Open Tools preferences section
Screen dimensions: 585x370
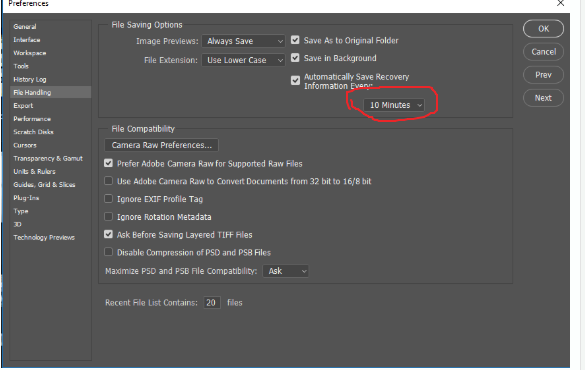[x=21, y=66]
